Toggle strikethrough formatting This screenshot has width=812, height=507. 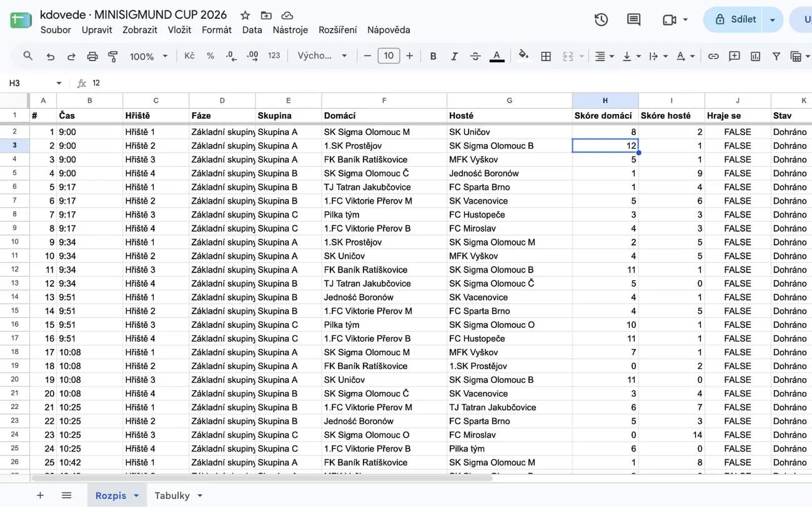click(x=475, y=56)
